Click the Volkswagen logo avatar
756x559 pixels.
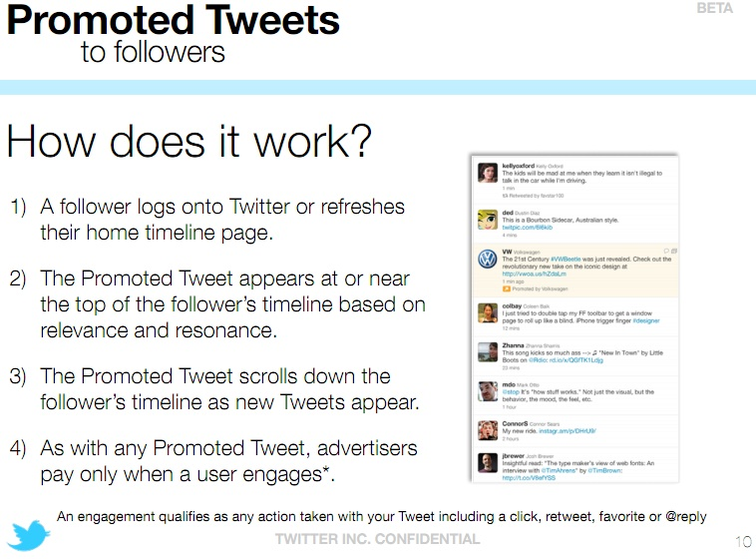click(x=488, y=260)
